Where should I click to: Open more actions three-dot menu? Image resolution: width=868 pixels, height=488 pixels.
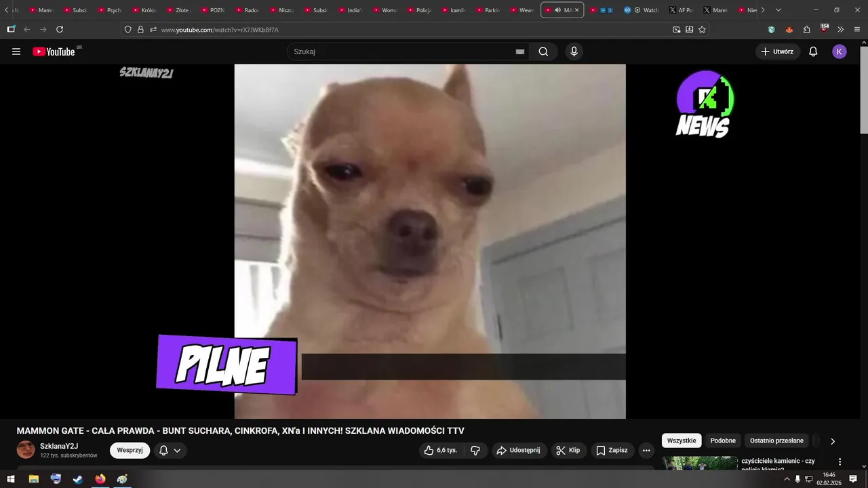coord(646,450)
